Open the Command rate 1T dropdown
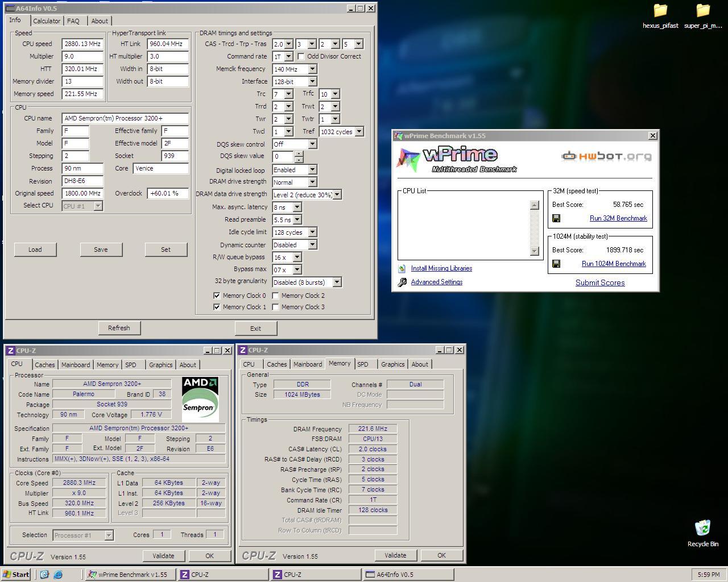Image resolution: width=728 pixels, height=582 pixels. [x=289, y=56]
